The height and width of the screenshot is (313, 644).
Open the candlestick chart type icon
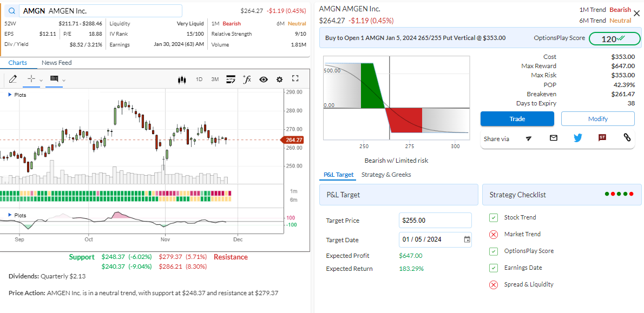182,79
